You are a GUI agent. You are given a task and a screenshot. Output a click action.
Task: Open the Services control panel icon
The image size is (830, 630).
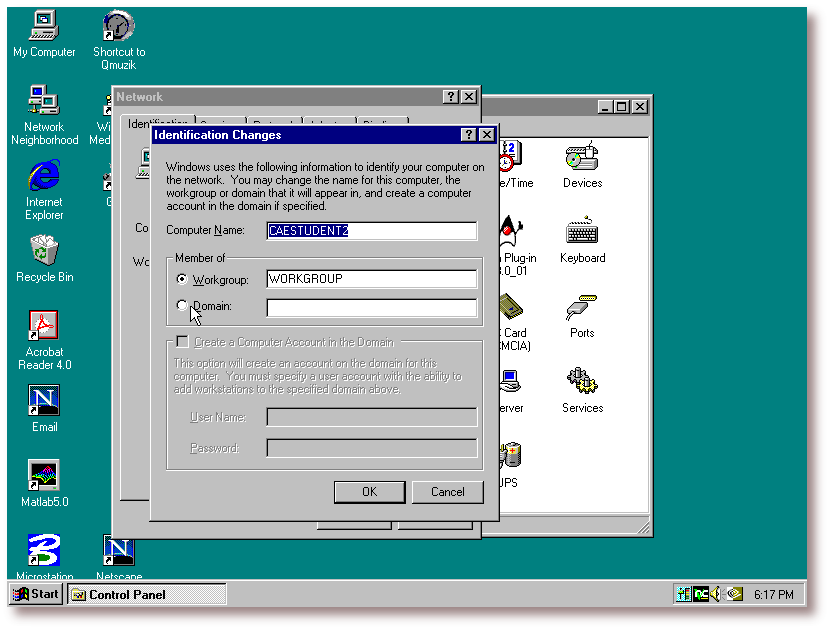click(x=582, y=383)
